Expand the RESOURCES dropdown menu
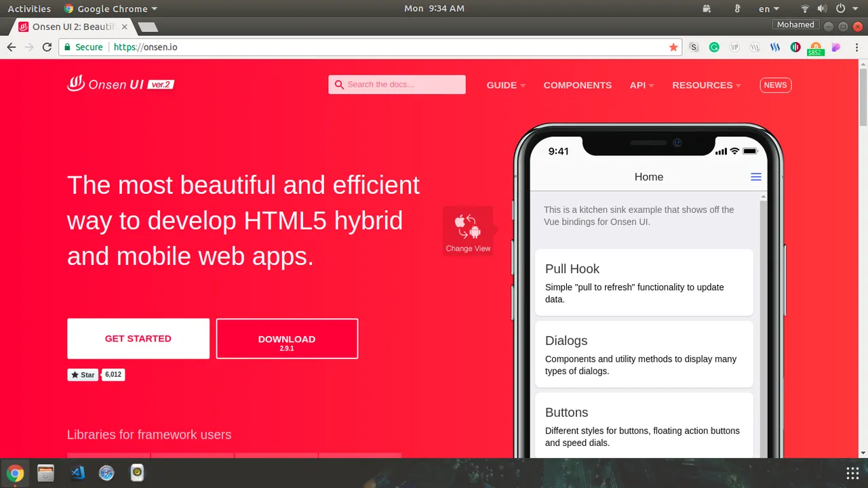The height and width of the screenshot is (488, 868). pos(707,85)
